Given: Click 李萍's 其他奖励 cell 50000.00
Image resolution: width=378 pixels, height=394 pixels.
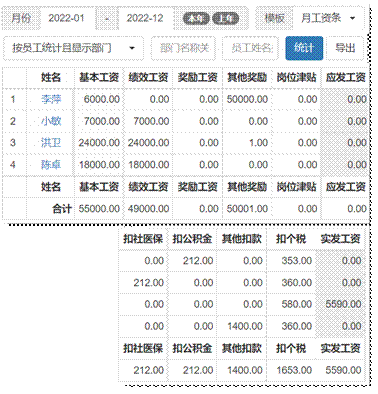Looking at the screenshot, I should pos(247,99).
